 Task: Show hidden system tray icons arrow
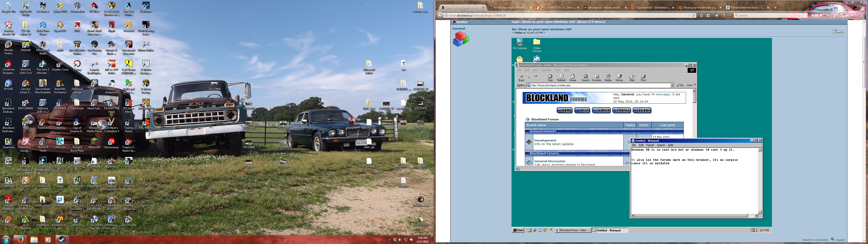click(x=390, y=240)
